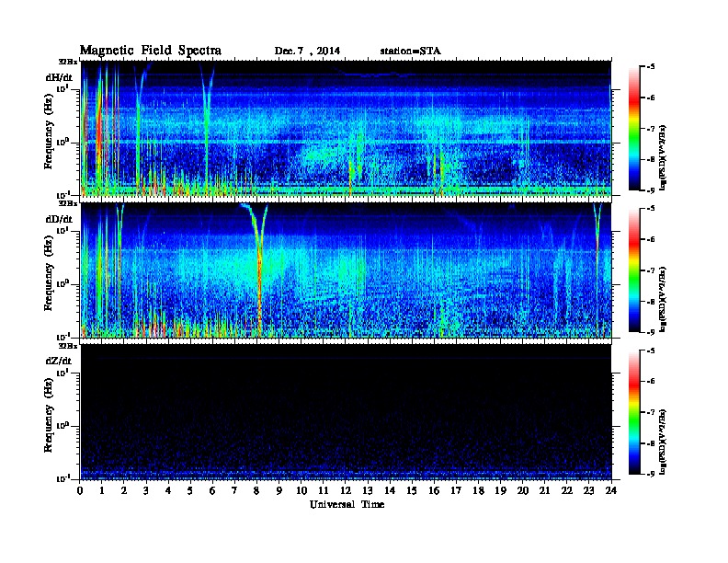Image resolution: width=728 pixels, height=563 pixels.
Task: Click the dZ/dt spectrogram color bar
Action: [x=634, y=412]
